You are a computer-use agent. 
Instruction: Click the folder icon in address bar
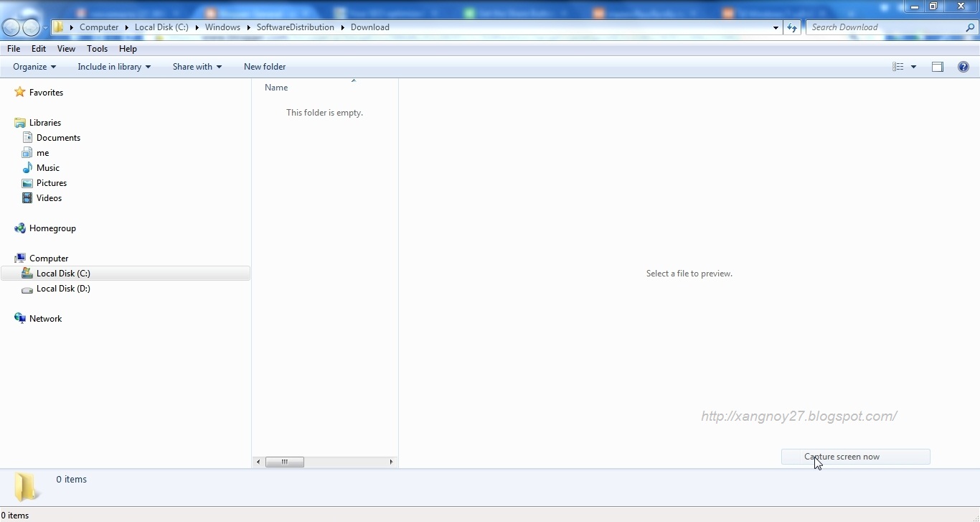point(60,27)
